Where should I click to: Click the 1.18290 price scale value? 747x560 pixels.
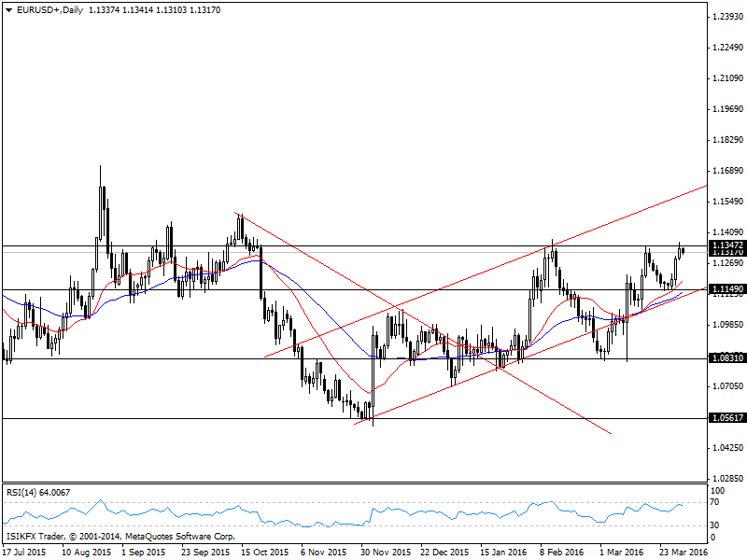(727, 140)
